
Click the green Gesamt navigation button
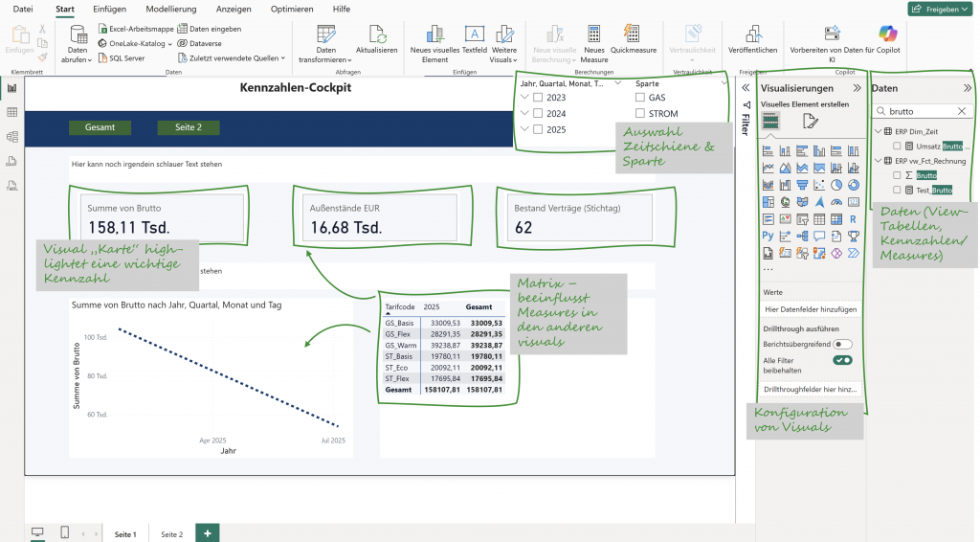[x=100, y=127]
